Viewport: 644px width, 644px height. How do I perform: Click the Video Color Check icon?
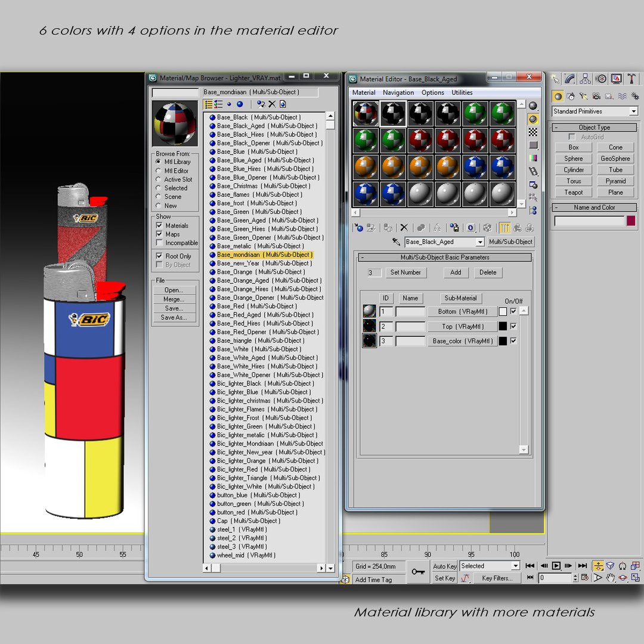tap(533, 158)
